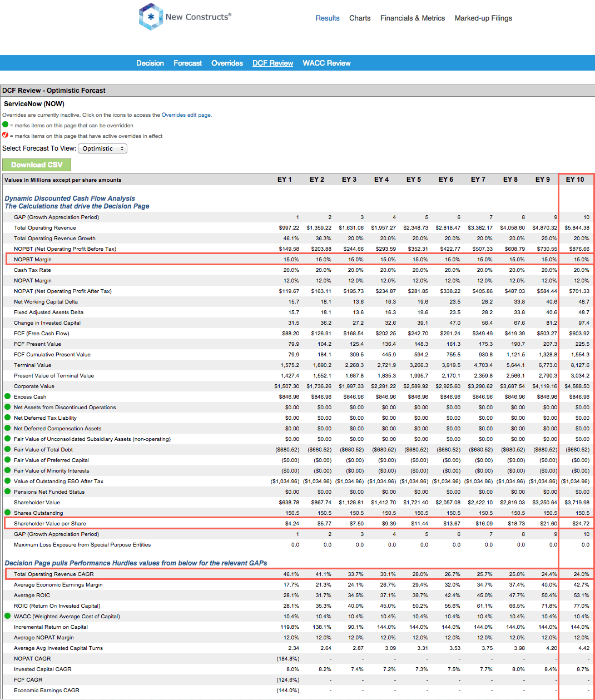Viewport: 595px width, 700px height.
Task: Open Financials & Metrics tab
Action: [413, 18]
